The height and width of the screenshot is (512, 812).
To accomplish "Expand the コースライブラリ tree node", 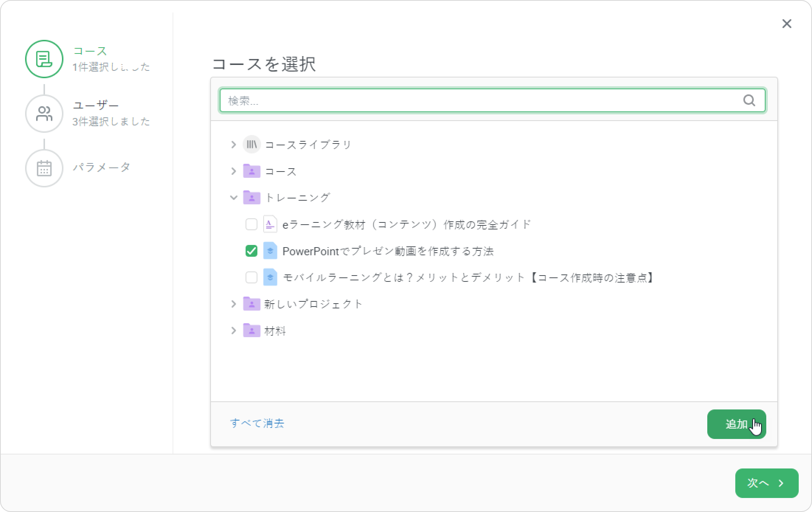I will tap(233, 145).
